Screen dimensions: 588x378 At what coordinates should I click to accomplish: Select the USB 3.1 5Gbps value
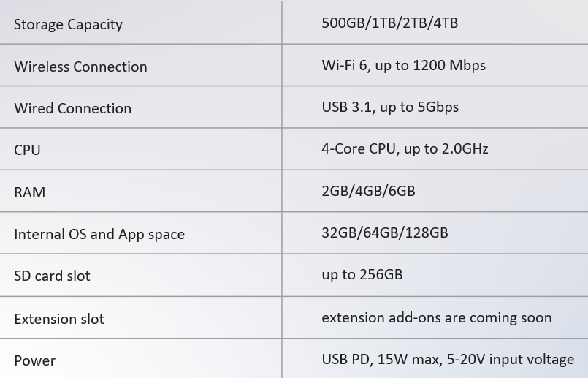click(x=390, y=107)
